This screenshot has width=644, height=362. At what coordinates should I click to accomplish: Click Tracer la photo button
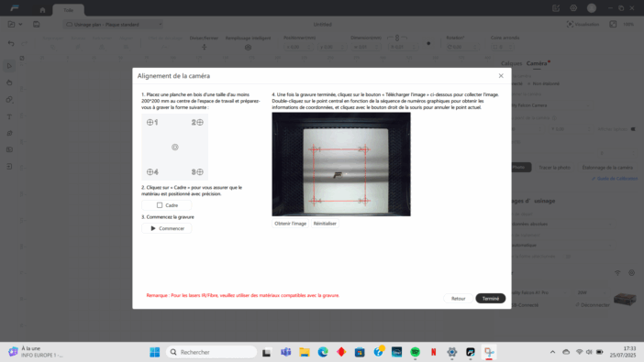click(554, 168)
